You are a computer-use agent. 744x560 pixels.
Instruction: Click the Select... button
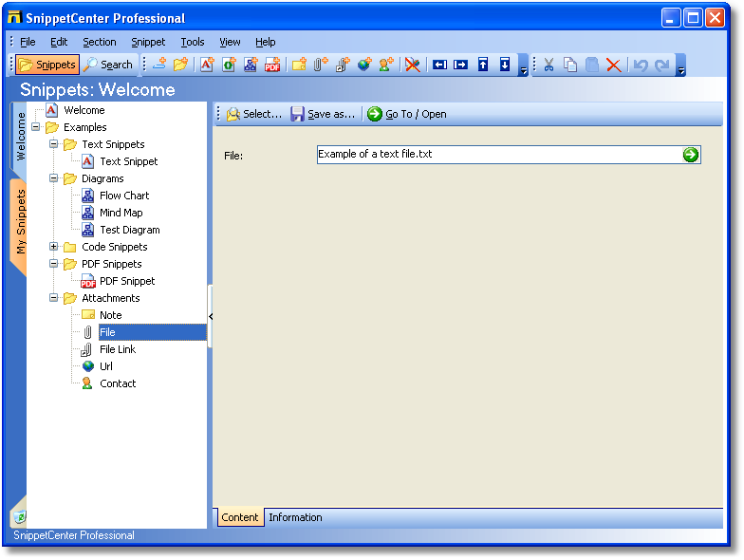click(x=254, y=114)
